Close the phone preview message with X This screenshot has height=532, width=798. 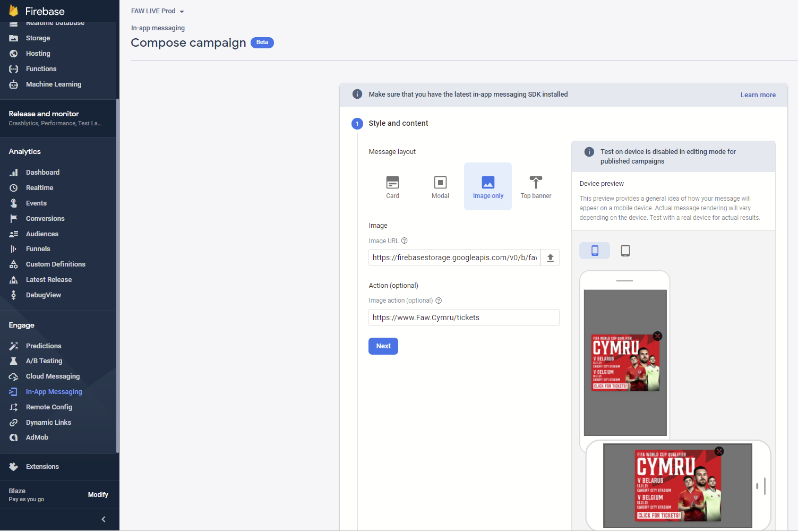657,336
